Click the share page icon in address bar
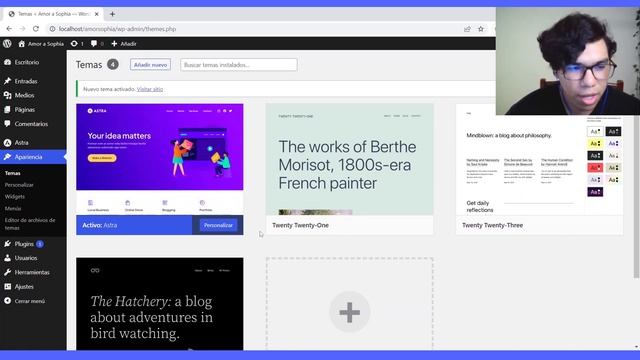This screenshot has width=640, height=360. tap(467, 29)
